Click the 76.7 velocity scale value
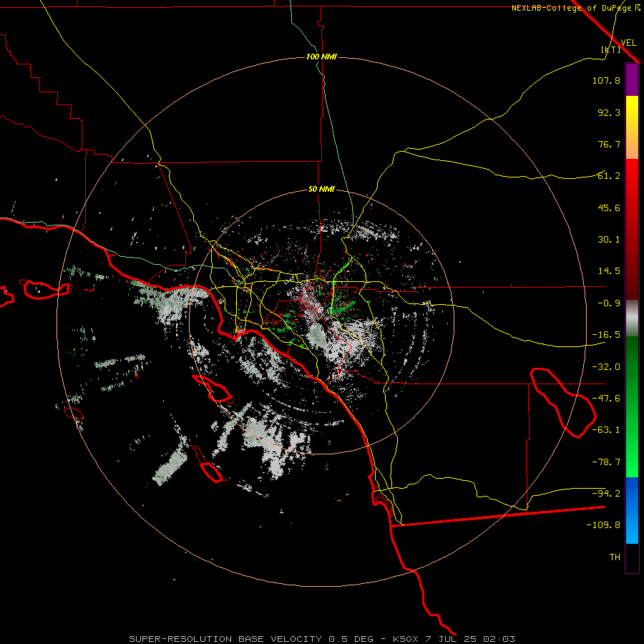This screenshot has width=644, height=644. tap(609, 144)
